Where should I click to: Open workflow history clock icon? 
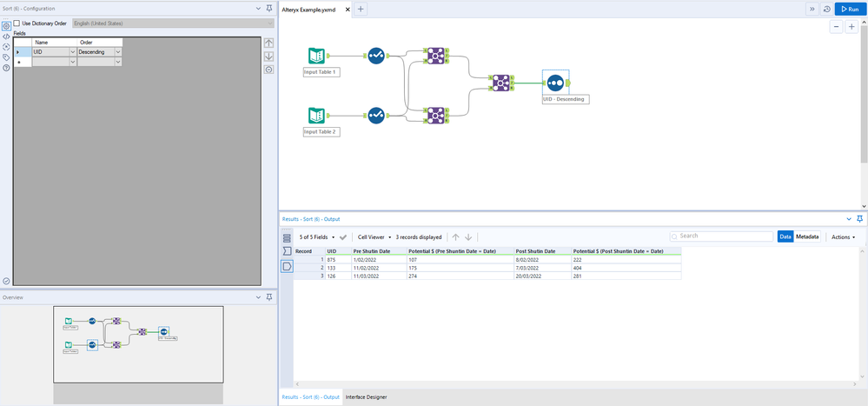(x=826, y=9)
